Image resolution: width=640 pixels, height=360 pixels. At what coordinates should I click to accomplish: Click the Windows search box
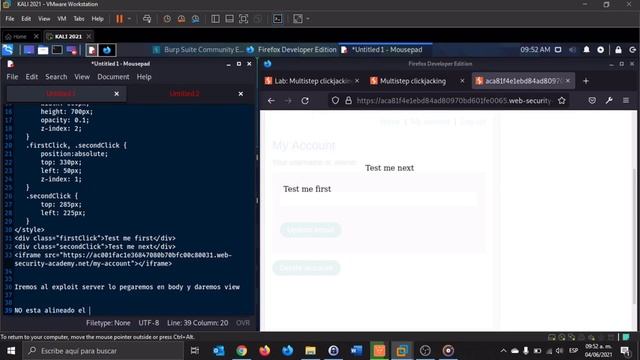click(104, 351)
